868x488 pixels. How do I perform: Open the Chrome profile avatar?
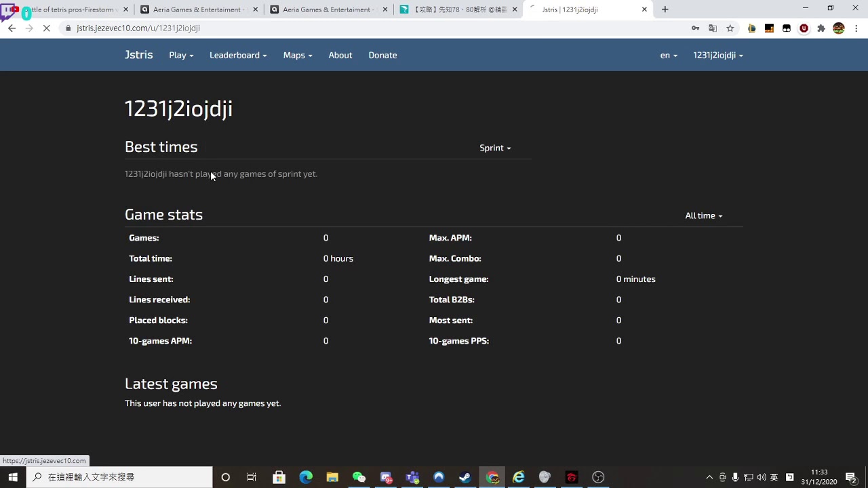tap(839, 28)
